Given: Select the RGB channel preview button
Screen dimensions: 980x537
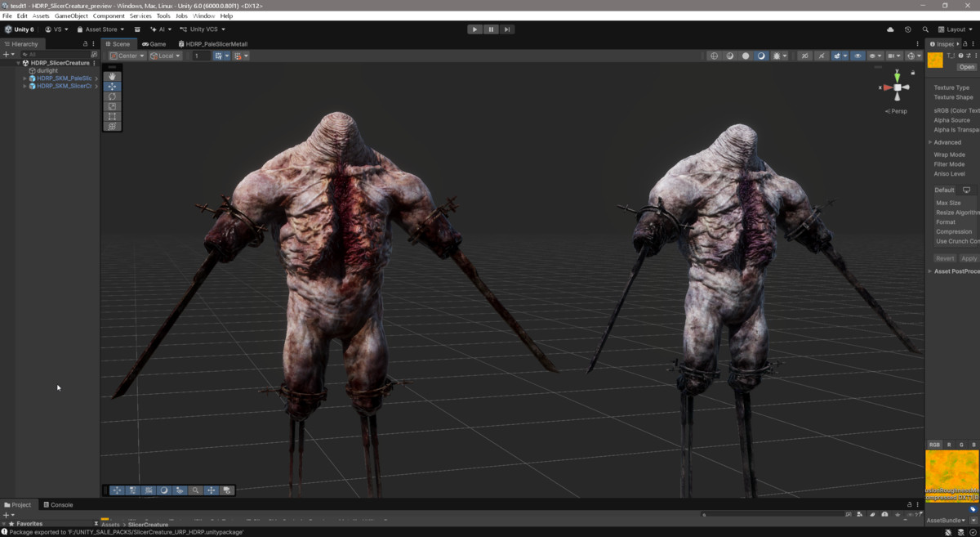Looking at the screenshot, I should tap(934, 445).
